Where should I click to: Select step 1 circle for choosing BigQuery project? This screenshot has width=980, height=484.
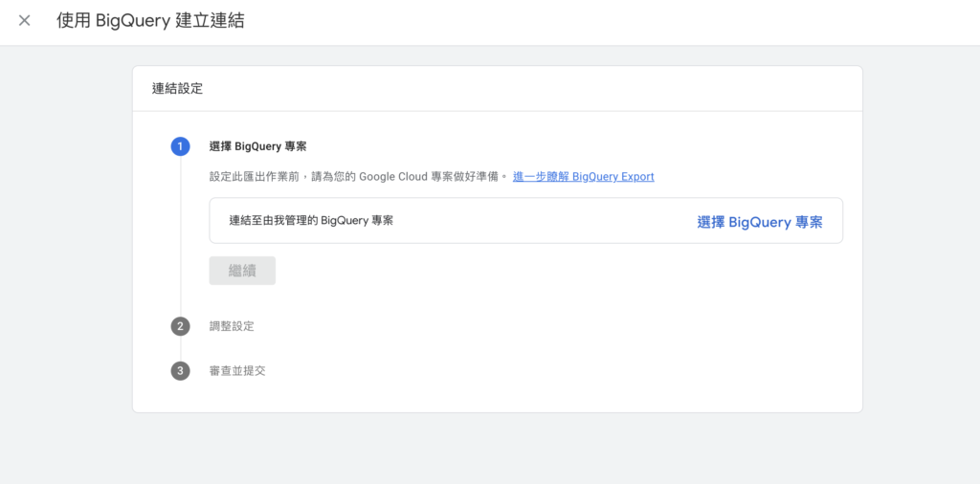coord(181,146)
